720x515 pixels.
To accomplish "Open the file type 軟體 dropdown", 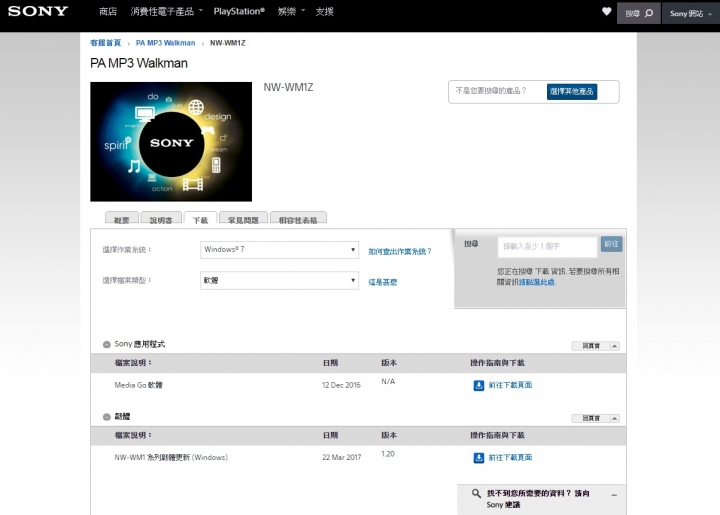I will coord(279,280).
